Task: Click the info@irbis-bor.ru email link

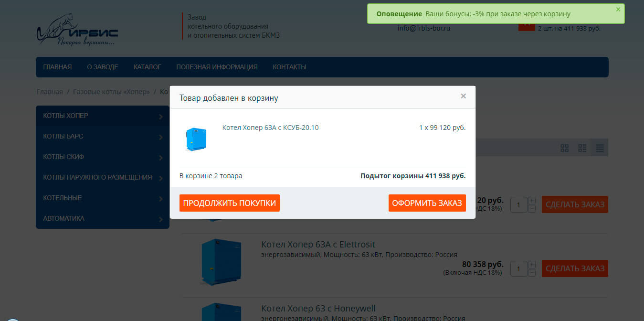Action: 424,28
